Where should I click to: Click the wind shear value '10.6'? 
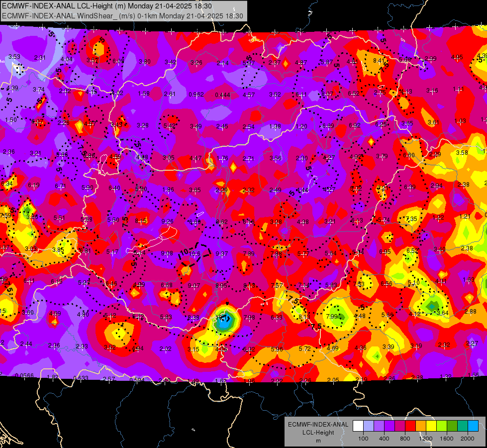click(x=195, y=254)
